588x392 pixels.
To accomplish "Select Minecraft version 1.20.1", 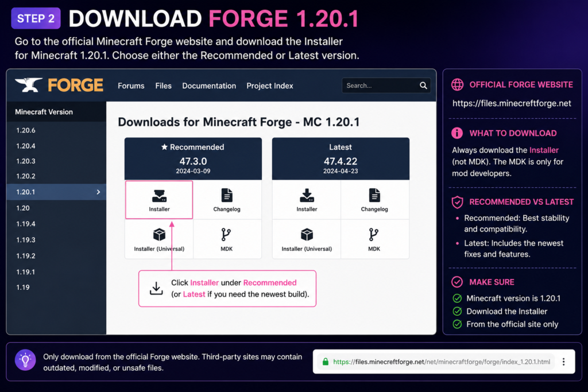I will pos(56,192).
